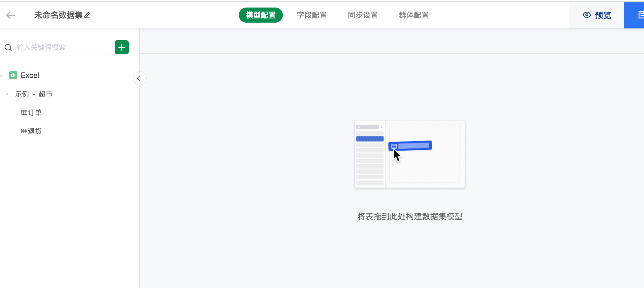Select the Excel source label
This screenshot has width=644, height=288.
[x=30, y=75]
